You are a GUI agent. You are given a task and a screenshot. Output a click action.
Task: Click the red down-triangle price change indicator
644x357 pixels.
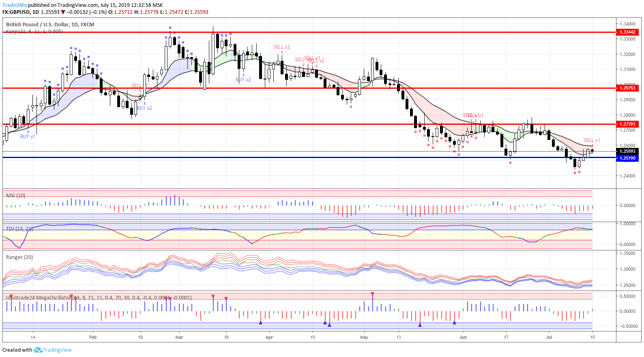(63, 12)
